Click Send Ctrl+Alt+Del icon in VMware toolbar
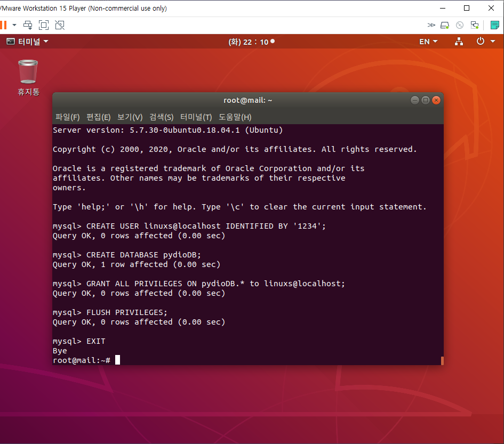 pos(28,25)
